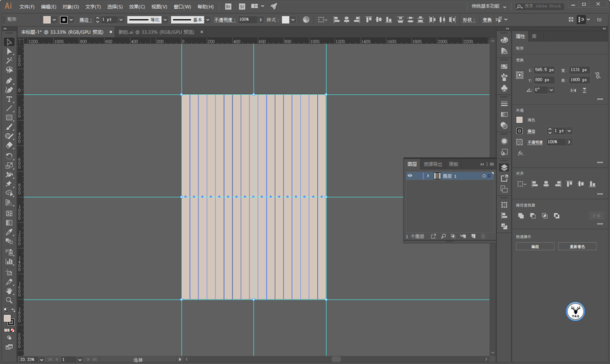Click the Flip Horizontal icon in Transform
The width and height of the screenshot is (610, 364).
pos(573,90)
